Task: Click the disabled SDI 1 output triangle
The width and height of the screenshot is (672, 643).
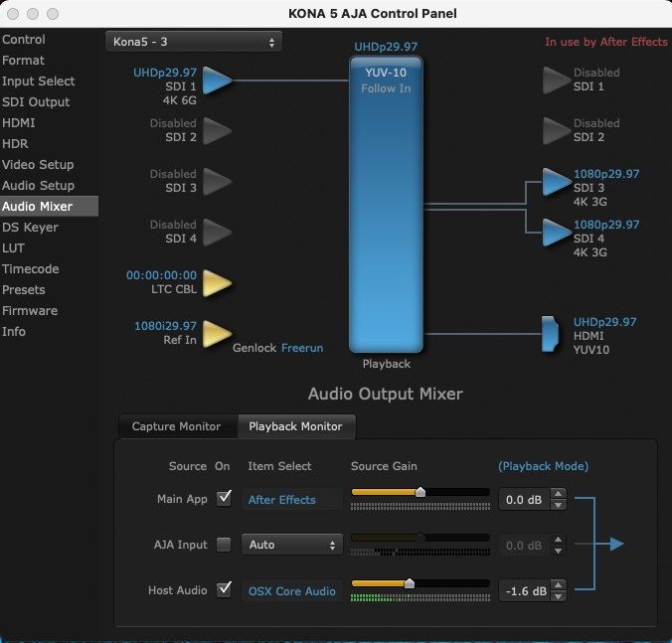Action: pos(557,80)
